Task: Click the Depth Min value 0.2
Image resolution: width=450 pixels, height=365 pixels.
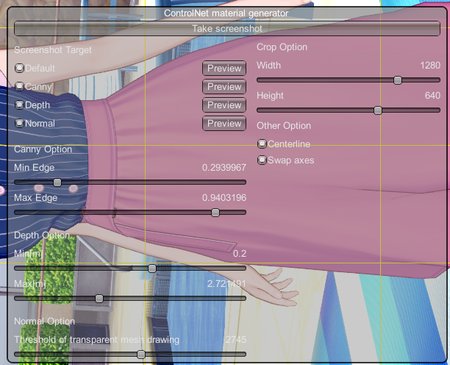Action: tap(240, 254)
